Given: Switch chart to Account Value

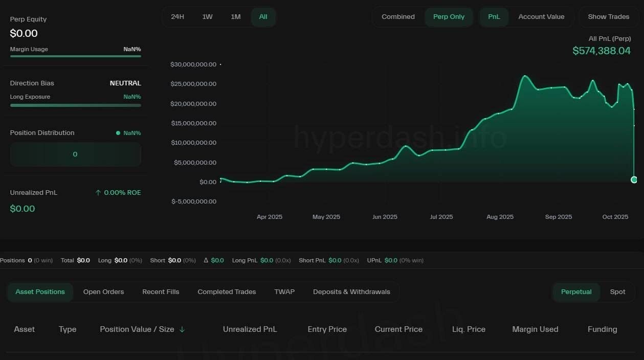Looking at the screenshot, I should 541,17.
